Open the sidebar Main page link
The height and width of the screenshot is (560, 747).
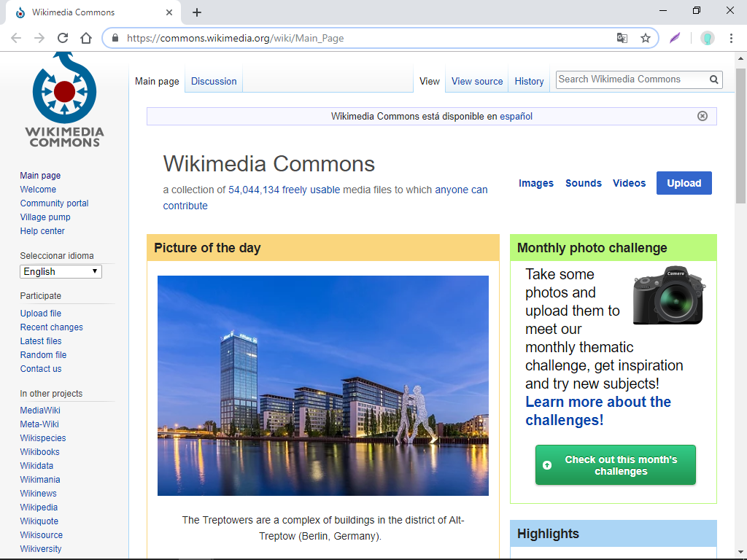pos(41,175)
